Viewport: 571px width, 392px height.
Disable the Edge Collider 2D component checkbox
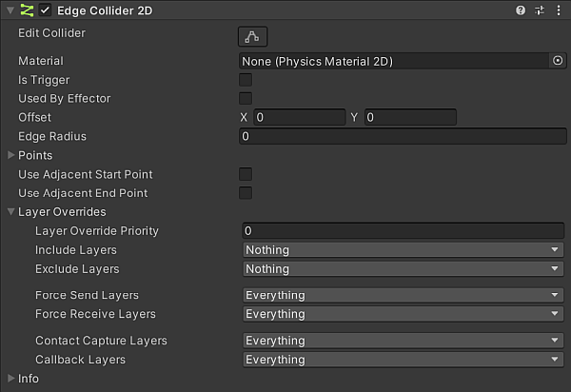tap(45, 10)
